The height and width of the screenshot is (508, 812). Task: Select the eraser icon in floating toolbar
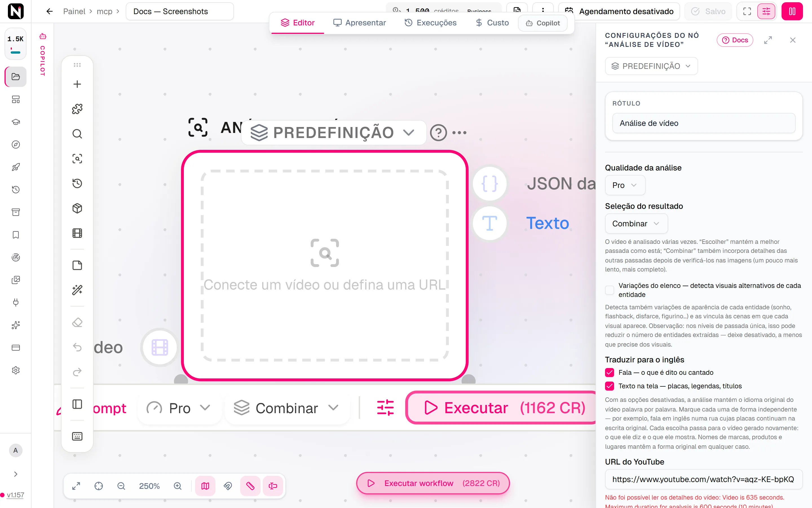(77, 322)
